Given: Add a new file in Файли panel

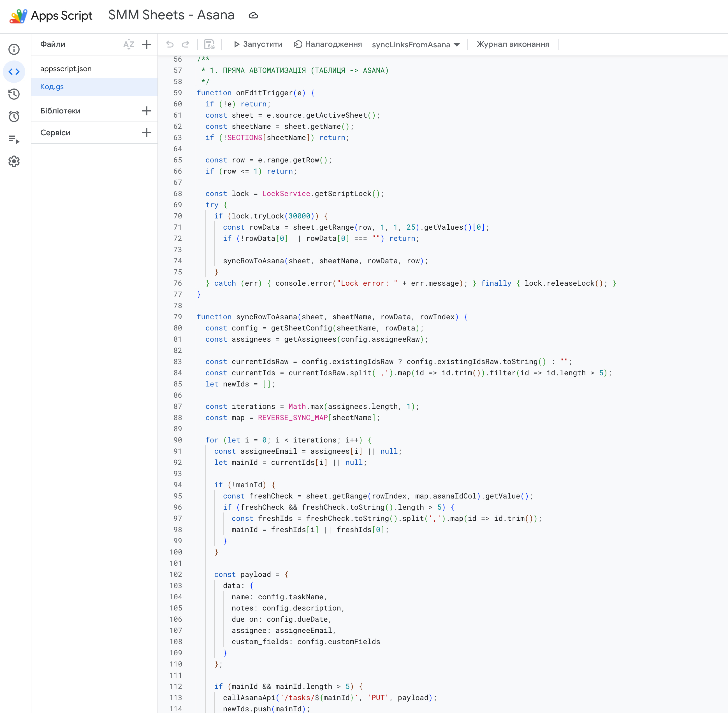Looking at the screenshot, I should click(x=147, y=44).
